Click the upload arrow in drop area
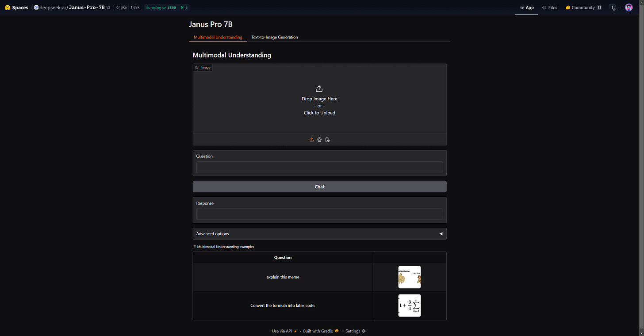This screenshot has height=336, width=644. click(x=319, y=89)
